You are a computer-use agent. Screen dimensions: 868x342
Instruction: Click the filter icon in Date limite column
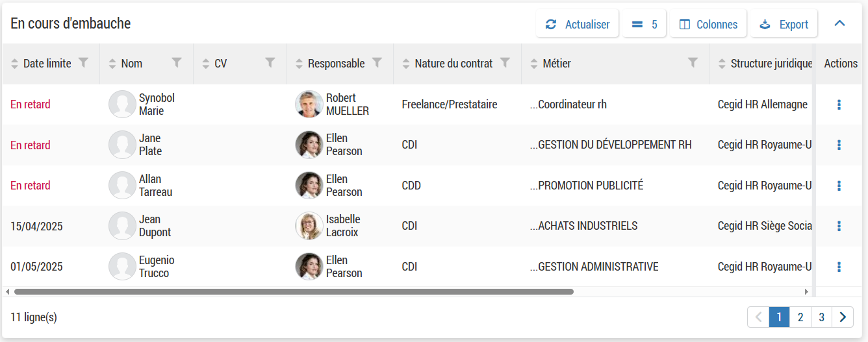pyautogui.click(x=83, y=62)
